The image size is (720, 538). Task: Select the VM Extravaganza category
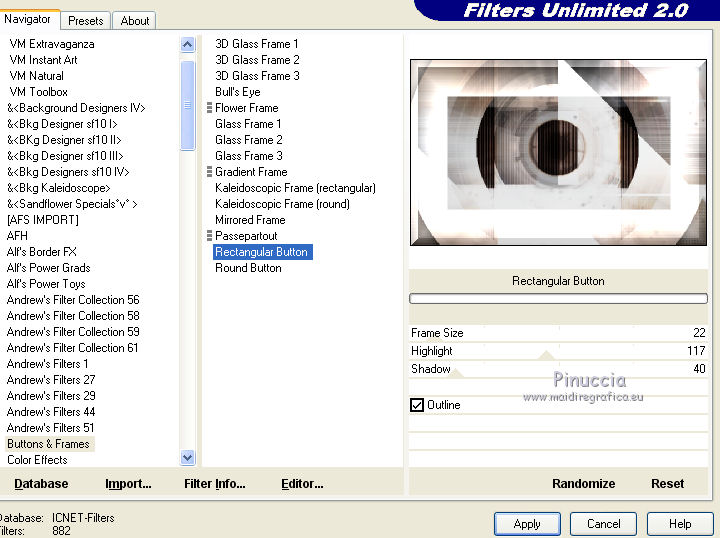click(52, 44)
